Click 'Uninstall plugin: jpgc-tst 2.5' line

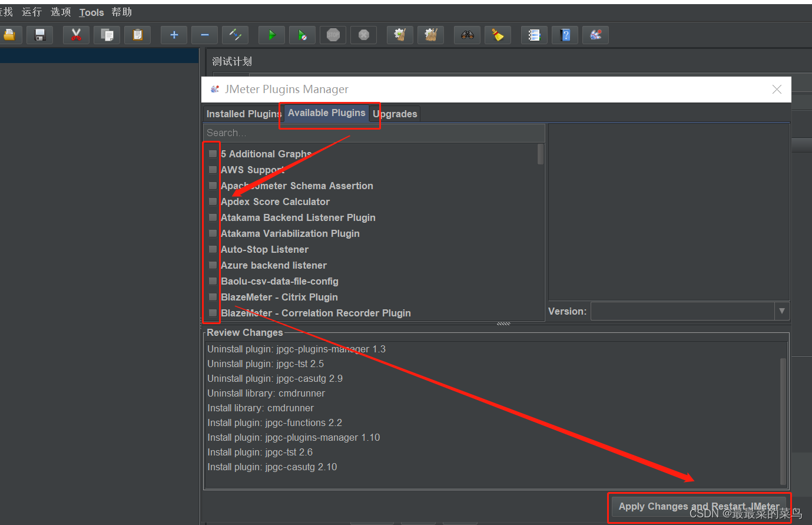266,364
